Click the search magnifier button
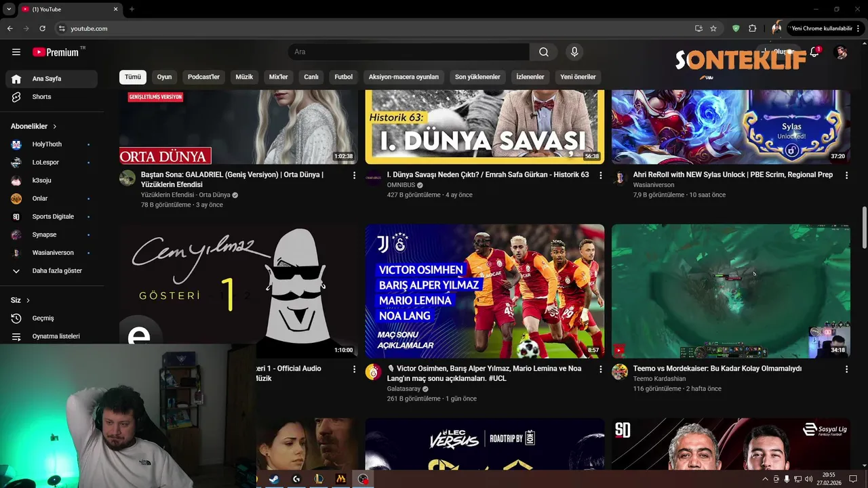The width and height of the screenshot is (868, 488). point(544,52)
